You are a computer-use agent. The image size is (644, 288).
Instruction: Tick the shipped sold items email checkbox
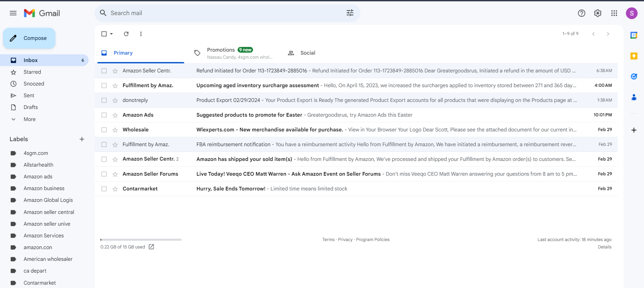pos(104,159)
